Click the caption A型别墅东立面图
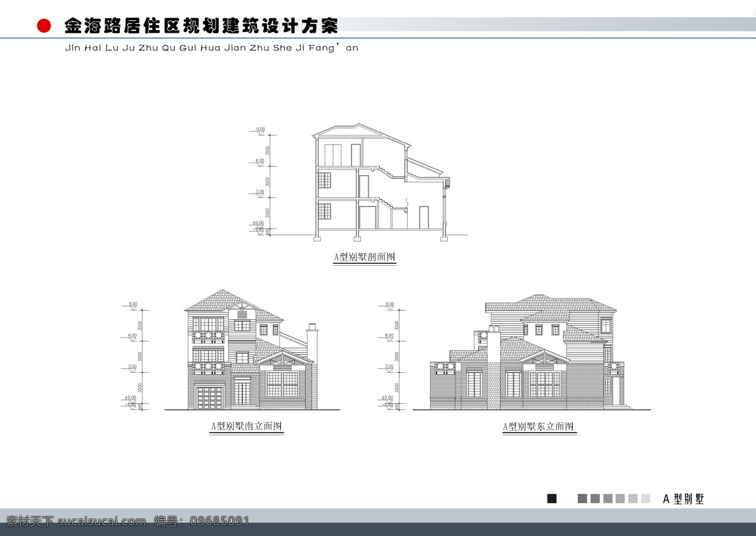The image size is (756, 536). (x=539, y=426)
